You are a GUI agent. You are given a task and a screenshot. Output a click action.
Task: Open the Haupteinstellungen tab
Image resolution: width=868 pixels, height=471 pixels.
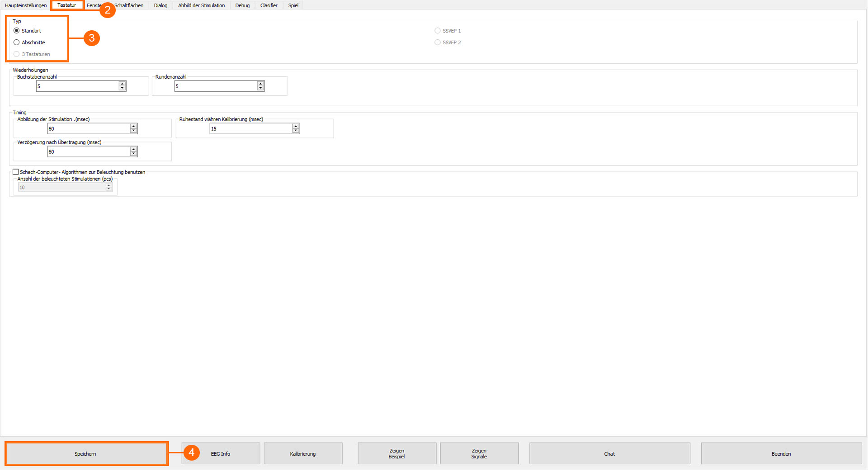pyautogui.click(x=26, y=5)
